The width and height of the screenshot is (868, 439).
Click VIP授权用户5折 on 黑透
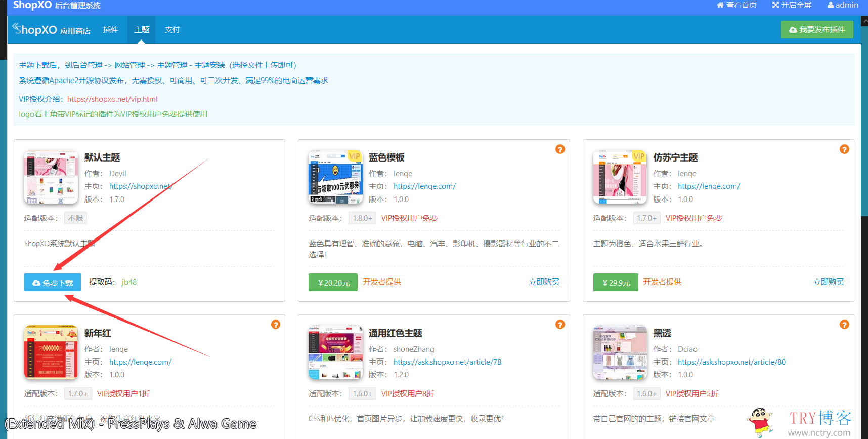click(692, 394)
